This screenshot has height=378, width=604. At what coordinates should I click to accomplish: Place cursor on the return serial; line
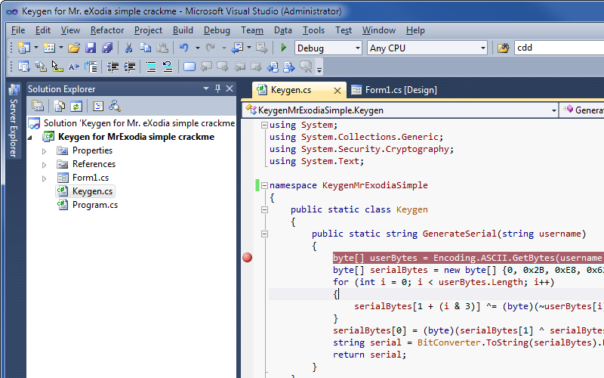[x=369, y=355]
